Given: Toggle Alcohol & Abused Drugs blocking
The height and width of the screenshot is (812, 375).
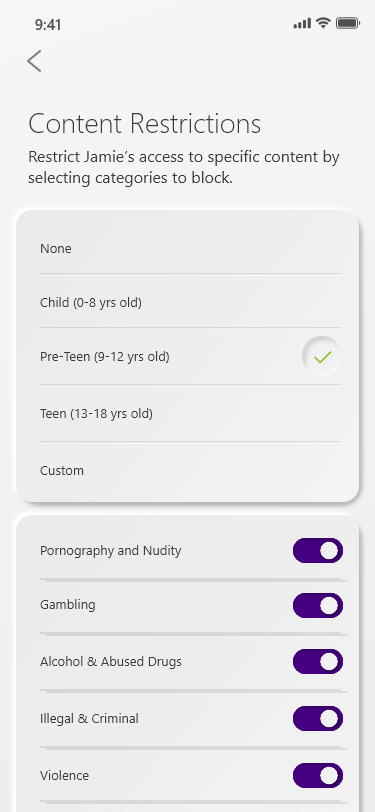Looking at the screenshot, I should 318,662.
